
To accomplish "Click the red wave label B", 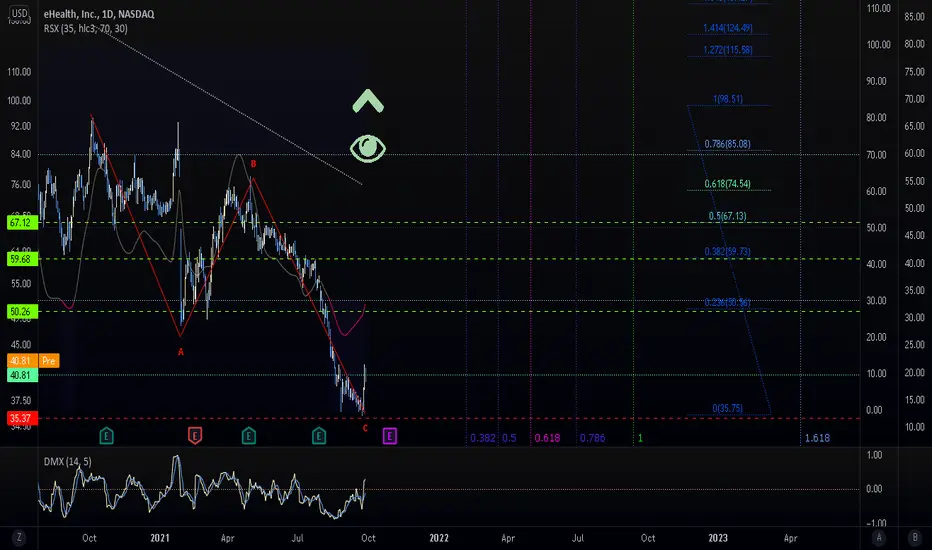I will pyautogui.click(x=253, y=164).
